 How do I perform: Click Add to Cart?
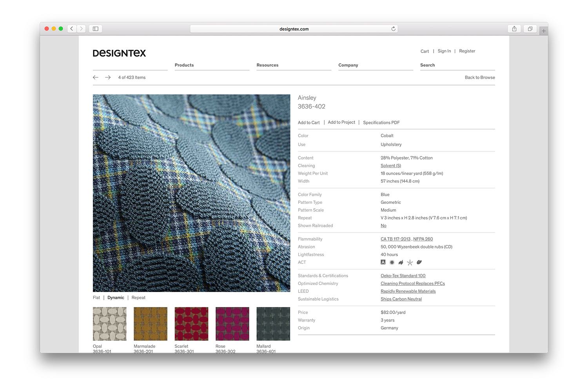[309, 123]
